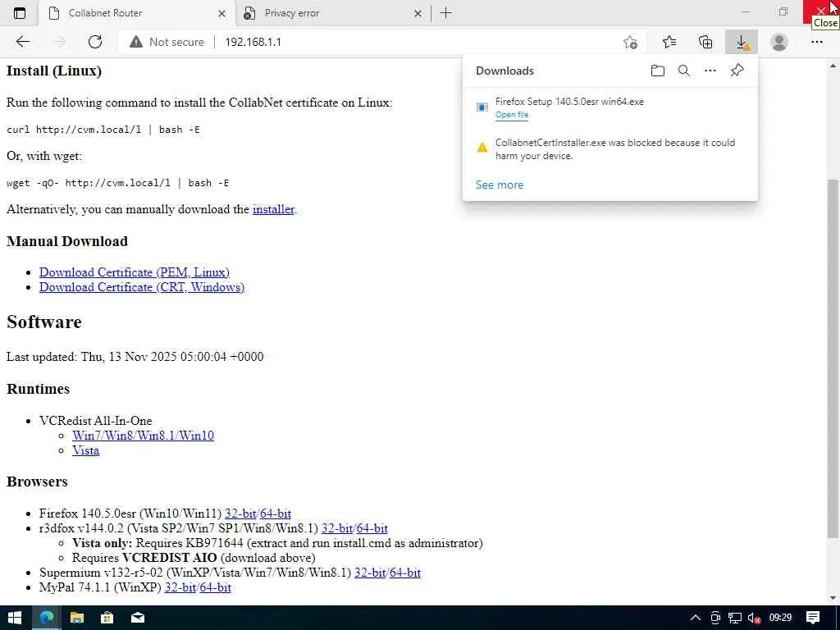Click the manual installer link
Image resolution: width=840 pixels, height=630 pixels.
pos(273,209)
